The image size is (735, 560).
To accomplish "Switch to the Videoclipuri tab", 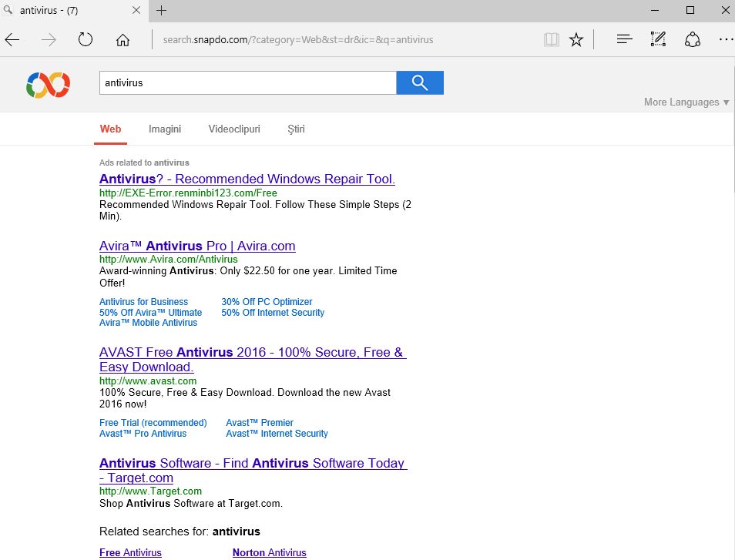I will [x=234, y=129].
